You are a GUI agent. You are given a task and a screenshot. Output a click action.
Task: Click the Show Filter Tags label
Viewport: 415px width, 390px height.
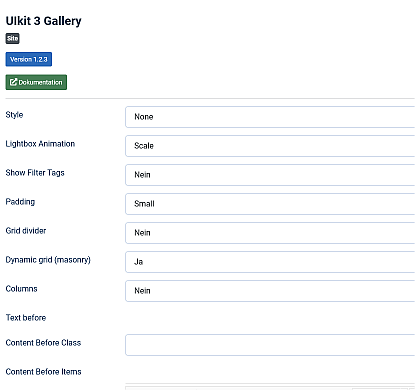coord(35,173)
